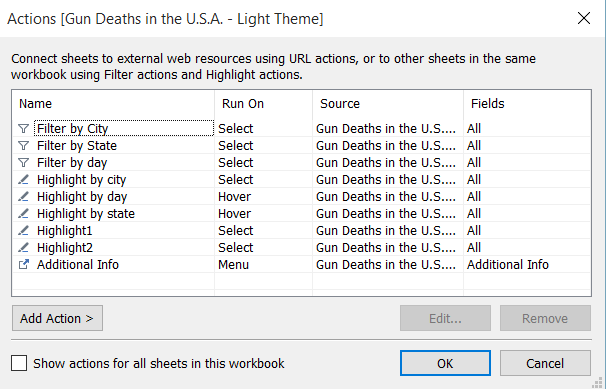Click the highlighter icon beside Highlight1
This screenshot has width=606, height=389.
(x=24, y=231)
